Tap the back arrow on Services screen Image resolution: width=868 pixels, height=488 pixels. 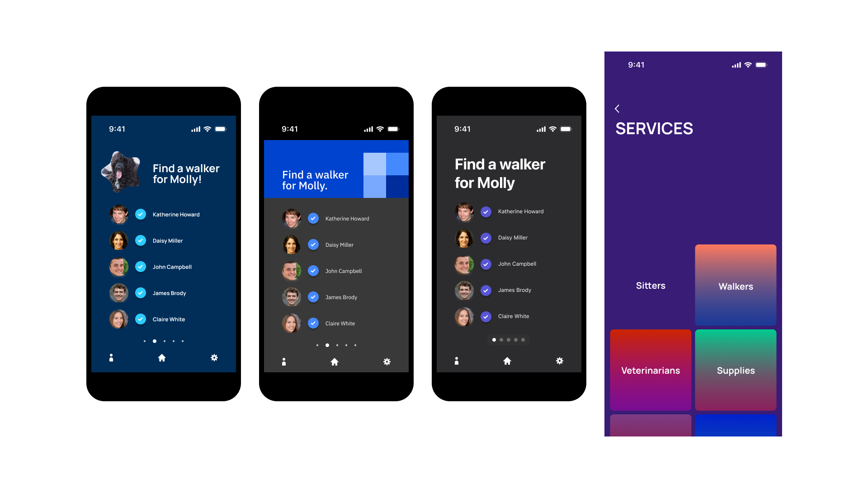point(618,108)
